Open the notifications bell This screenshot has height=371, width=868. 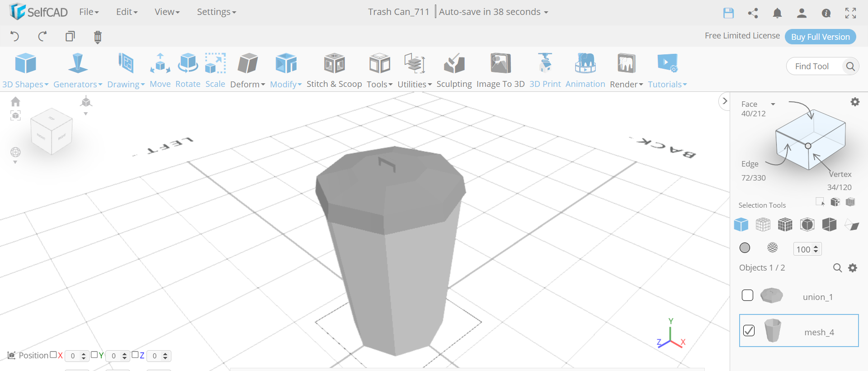(x=777, y=13)
